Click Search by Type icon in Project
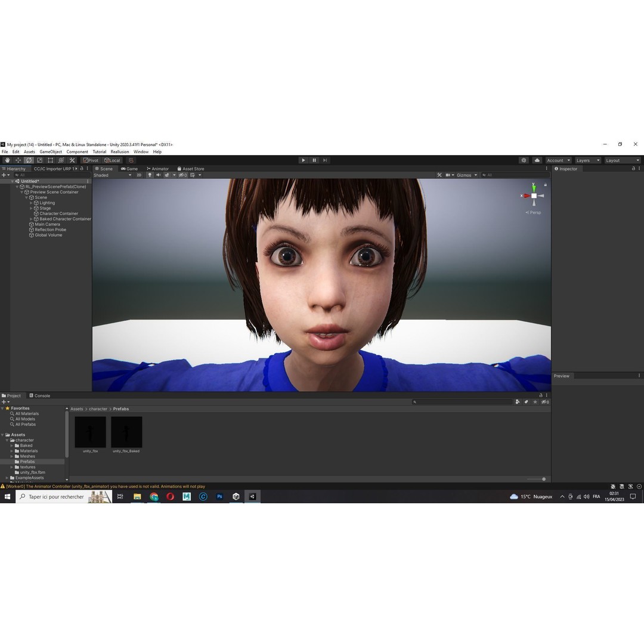This screenshot has width=644, height=644. pyautogui.click(x=518, y=402)
